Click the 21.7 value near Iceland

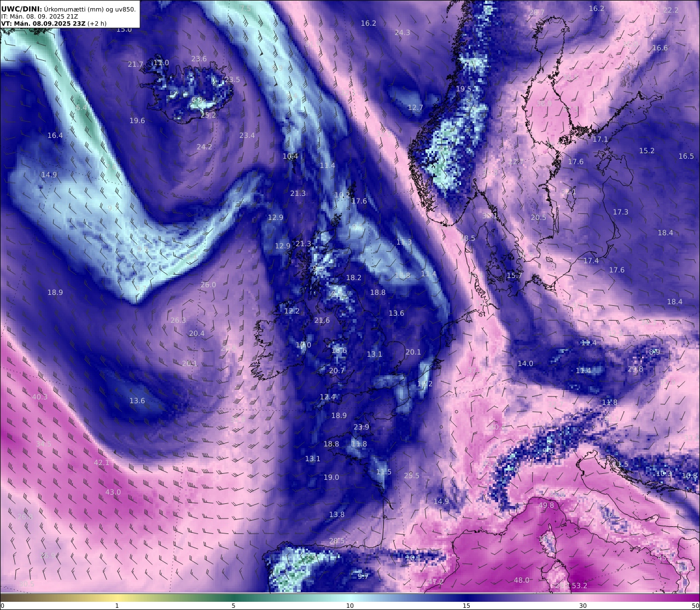click(x=136, y=65)
